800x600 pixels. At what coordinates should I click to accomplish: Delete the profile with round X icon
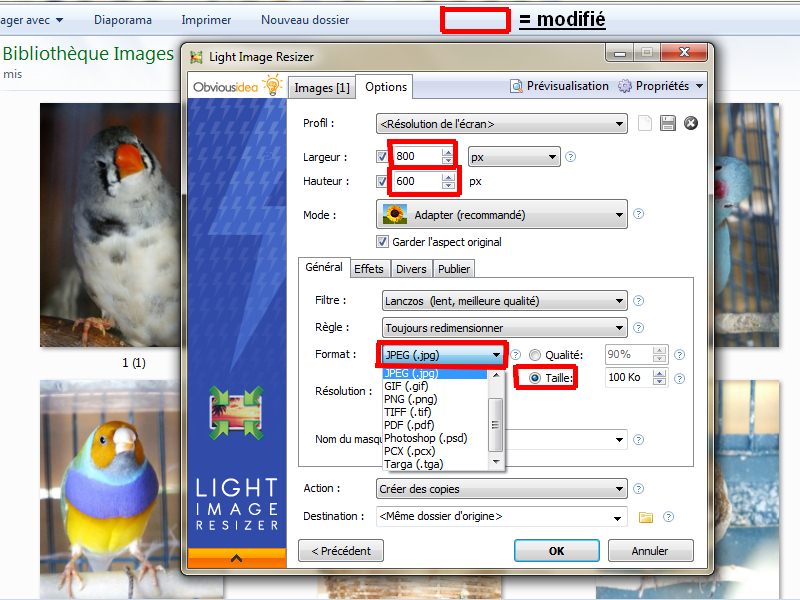(x=690, y=123)
